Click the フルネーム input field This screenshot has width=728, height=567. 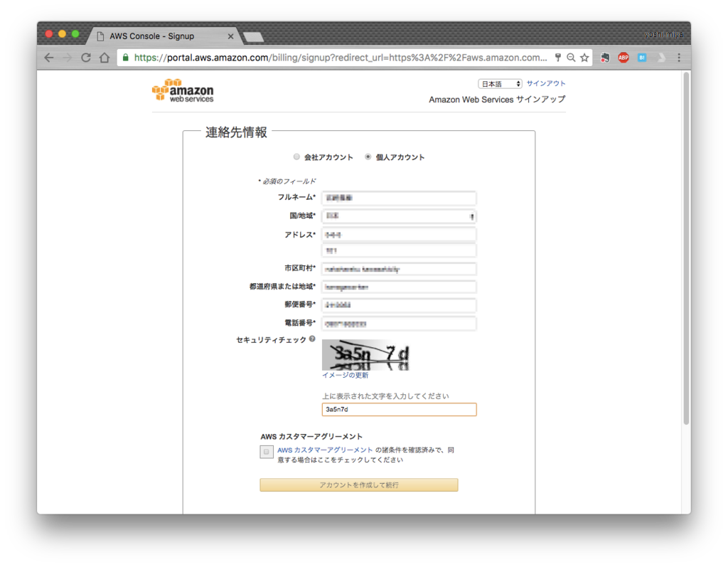(x=399, y=198)
